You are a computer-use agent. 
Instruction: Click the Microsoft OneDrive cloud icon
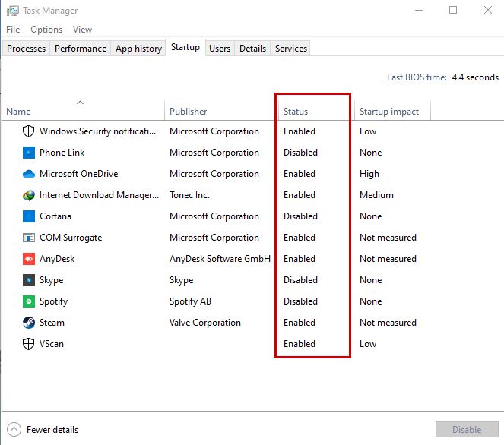(x=29, y=174)
